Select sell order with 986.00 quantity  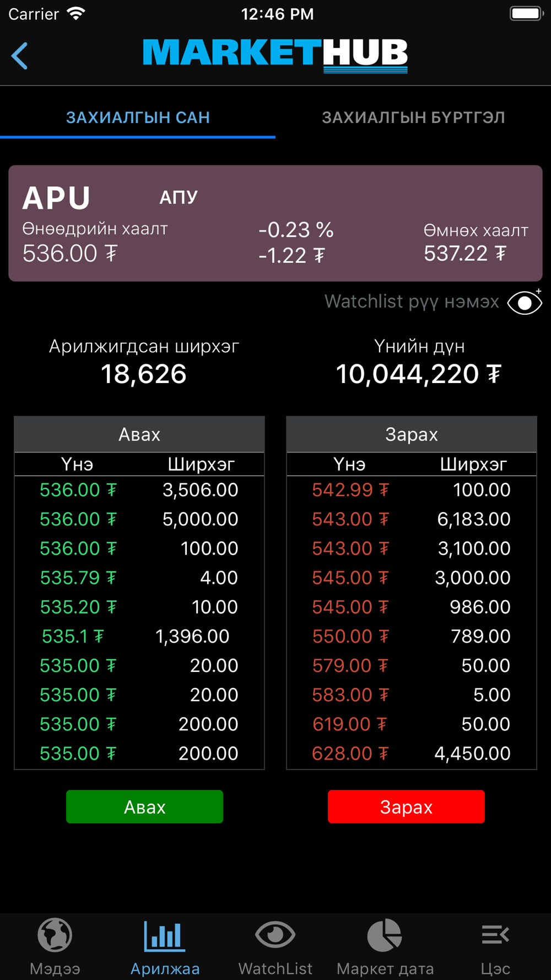[412, 607]
